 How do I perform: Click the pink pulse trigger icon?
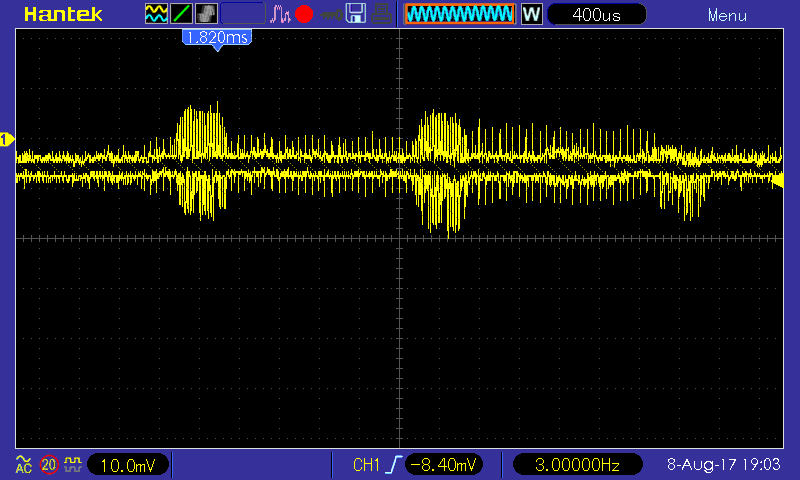point(280,14)
